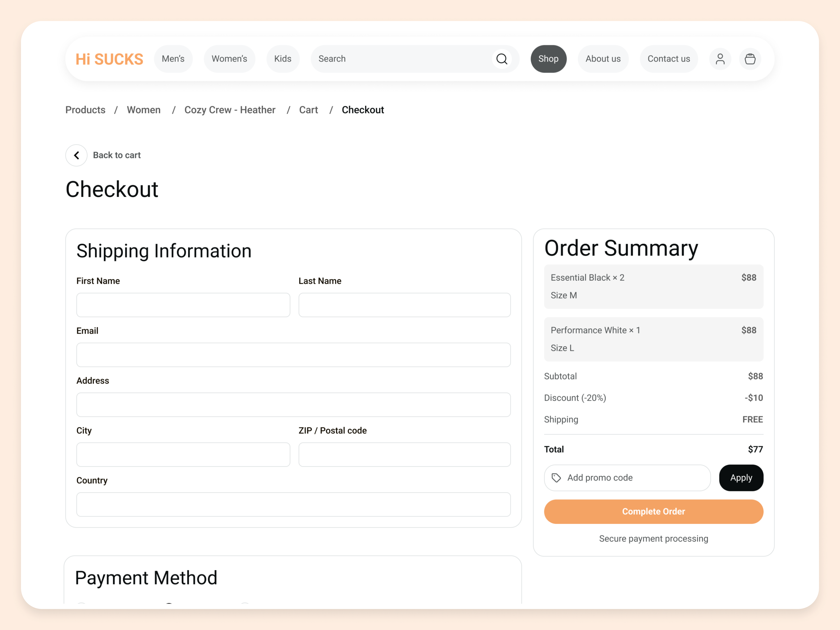Screen dimensions: 840x630
Task: Go to Products breadcrumb
Action: pos(85,110)
